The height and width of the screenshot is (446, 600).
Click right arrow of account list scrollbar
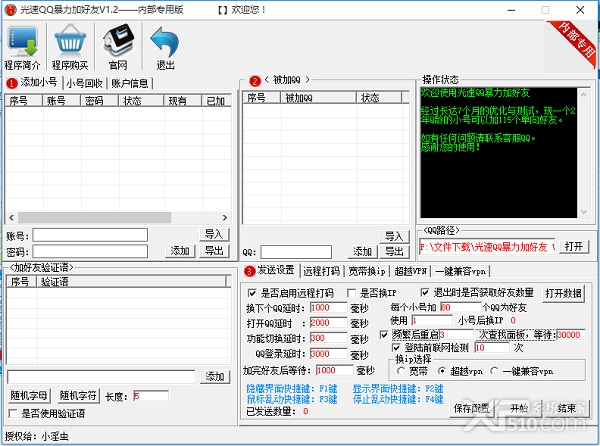pos(225,217)
